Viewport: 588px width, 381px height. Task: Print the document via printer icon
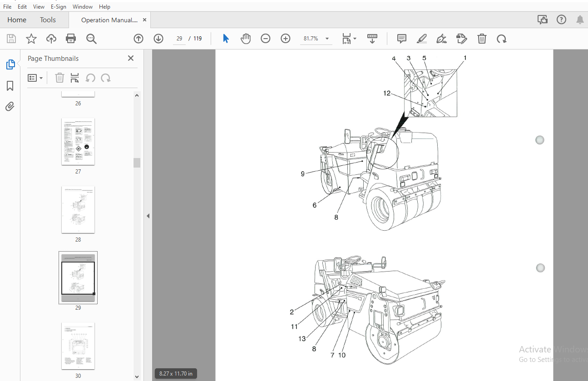71,39
